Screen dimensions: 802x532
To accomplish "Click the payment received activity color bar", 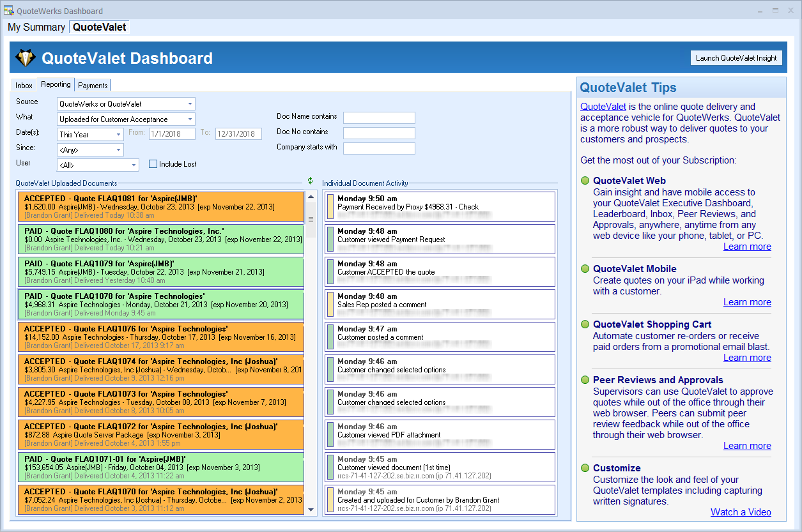I will tap(330, 206).
